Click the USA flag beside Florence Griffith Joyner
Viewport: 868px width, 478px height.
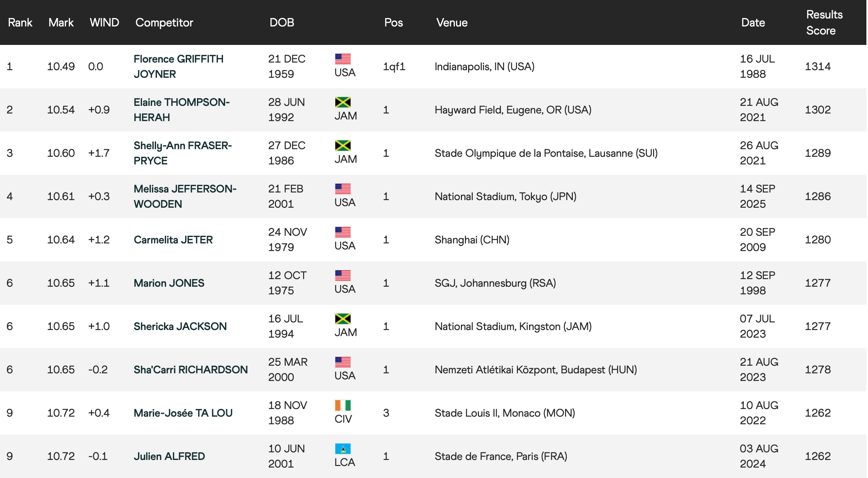coord(343,59)
